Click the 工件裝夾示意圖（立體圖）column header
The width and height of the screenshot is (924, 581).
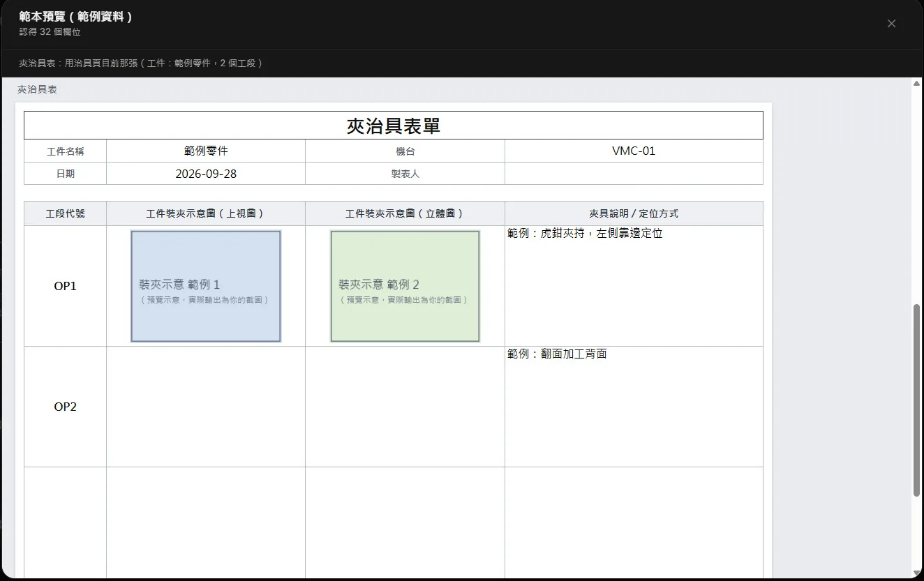[x=405, y=213]
